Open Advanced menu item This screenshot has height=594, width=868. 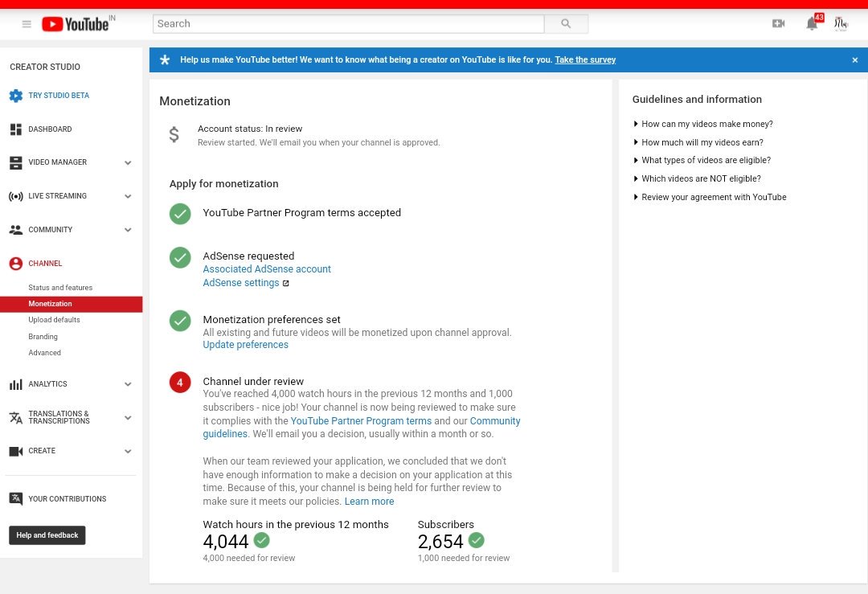click(x=45, y=353)
